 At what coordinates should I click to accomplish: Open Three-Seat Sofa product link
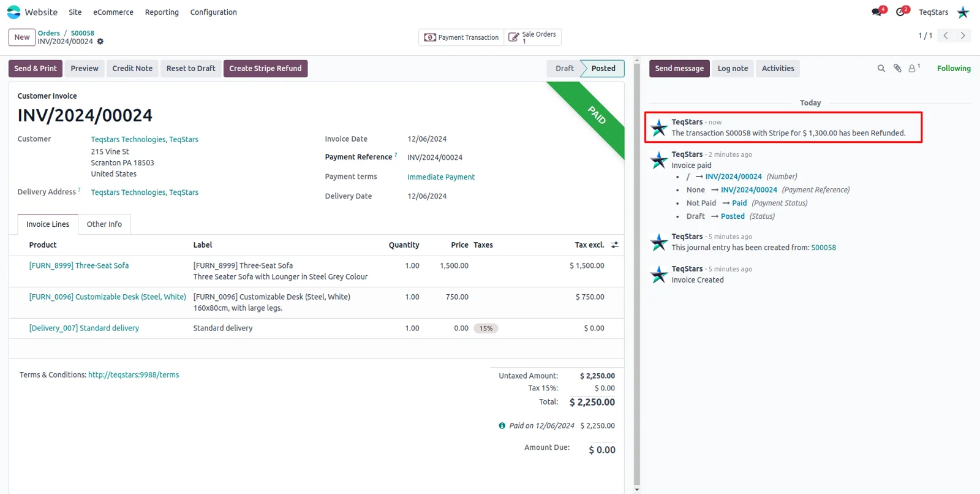click(x=79, y=266)
